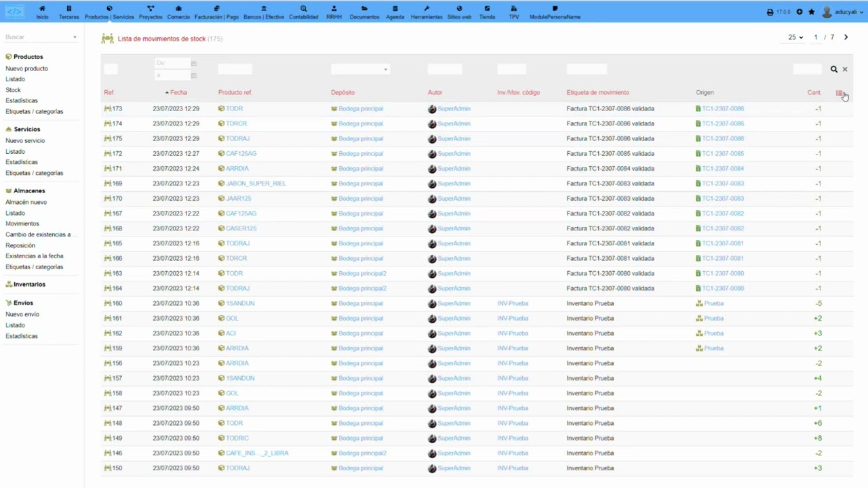
Task: Open Nuevo servicio in sidebar
Action: (25, 141)
